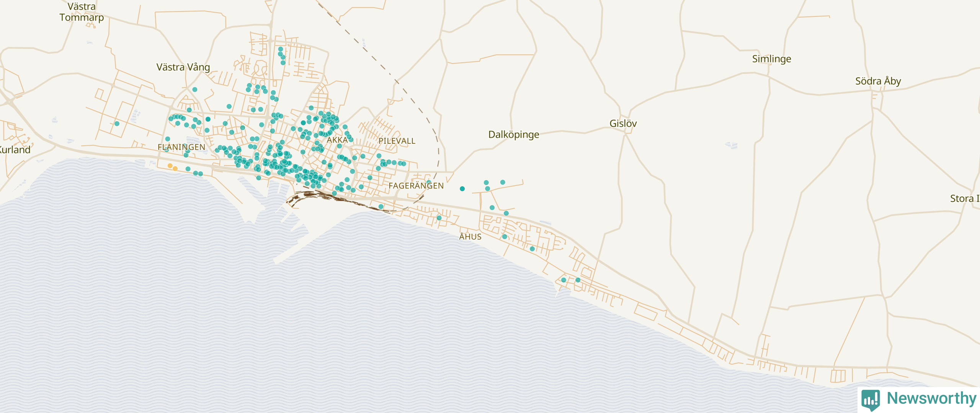Click the teal marker nearest the ÅHUS label
This screenshot has width=980, height=413.
[505, 237]
